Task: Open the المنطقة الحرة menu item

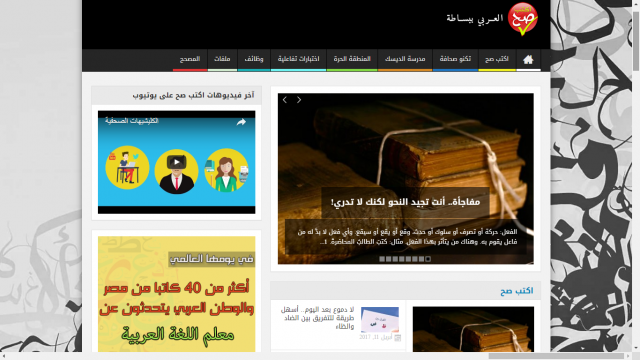Action: point(352,59)
